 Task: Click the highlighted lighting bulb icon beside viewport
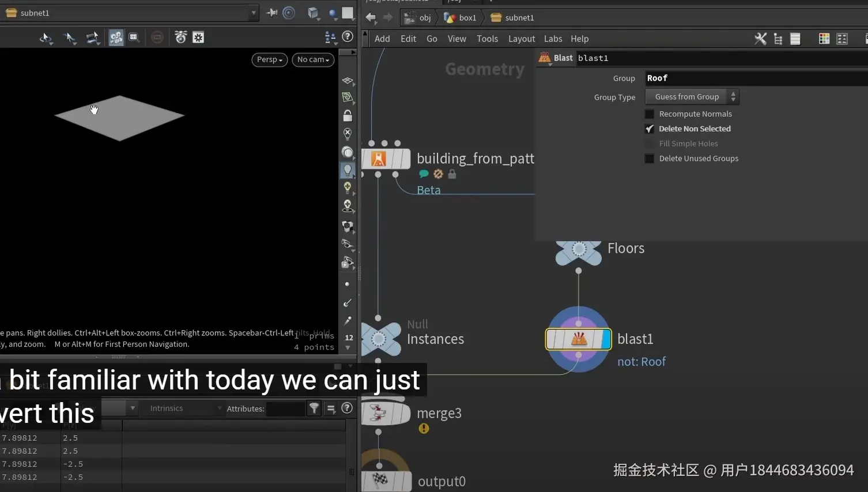pos(348,170)
